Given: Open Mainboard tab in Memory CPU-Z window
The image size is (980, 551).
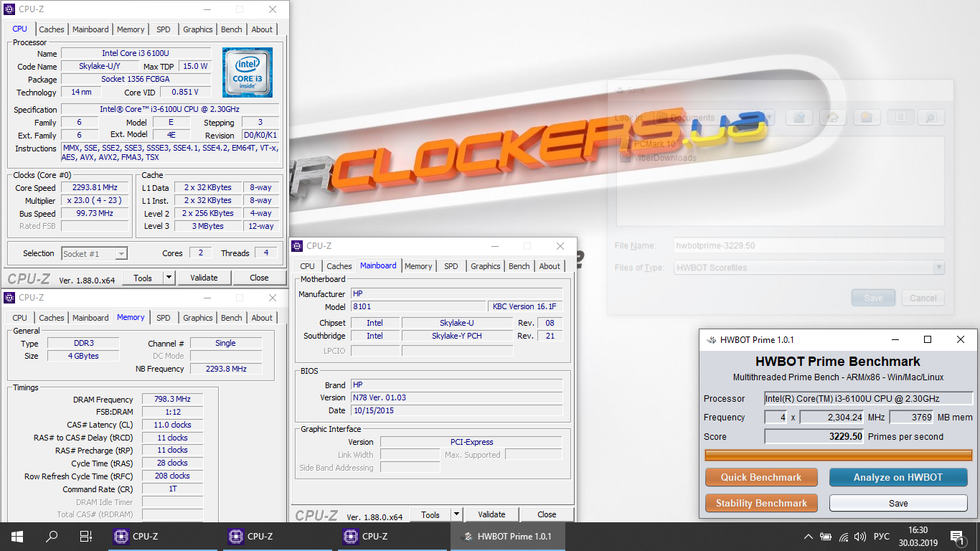Looking at the screenshot, I should pyautogui.click(x=90, y=318).
